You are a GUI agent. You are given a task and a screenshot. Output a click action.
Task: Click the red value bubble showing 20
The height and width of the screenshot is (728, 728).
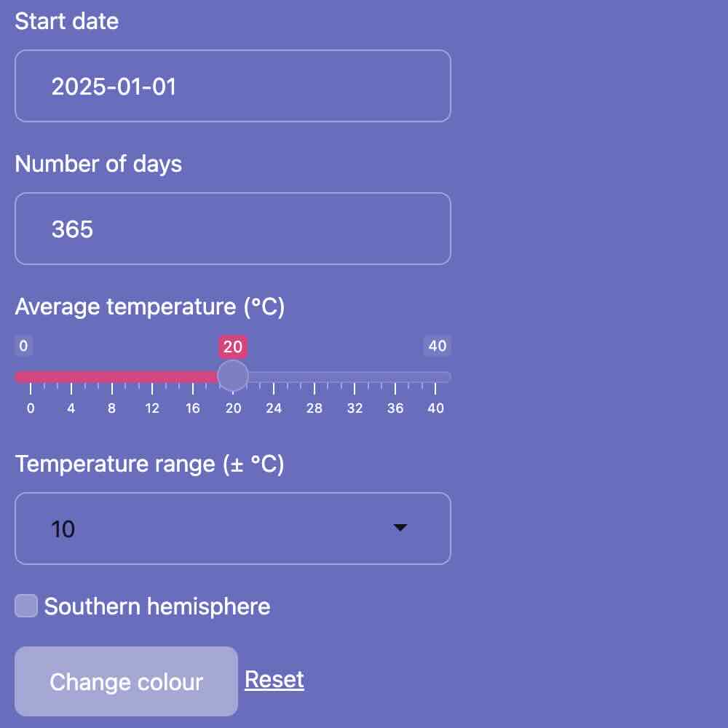click(233, 347)
